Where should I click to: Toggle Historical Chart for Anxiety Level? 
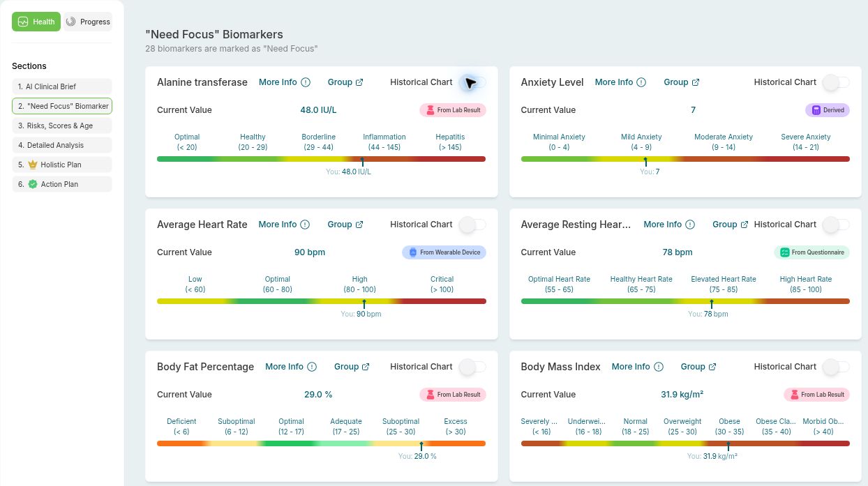point(837,82)
